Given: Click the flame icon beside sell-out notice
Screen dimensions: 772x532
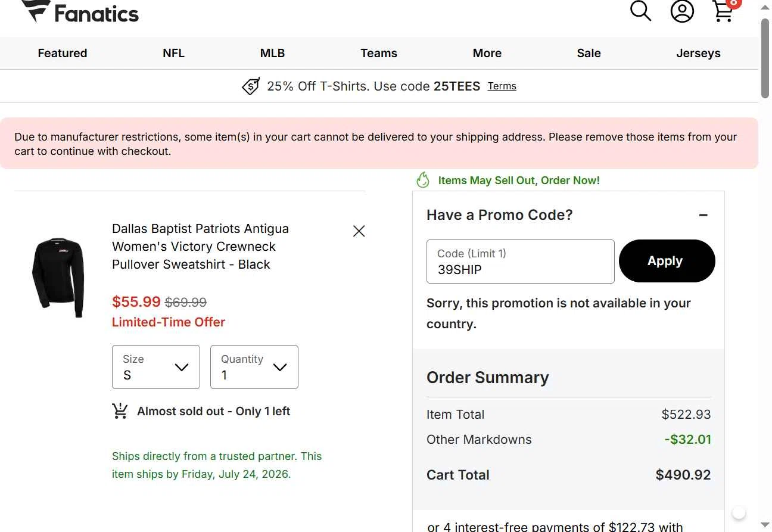Looking at the screenshot, I should coord(423,180).
